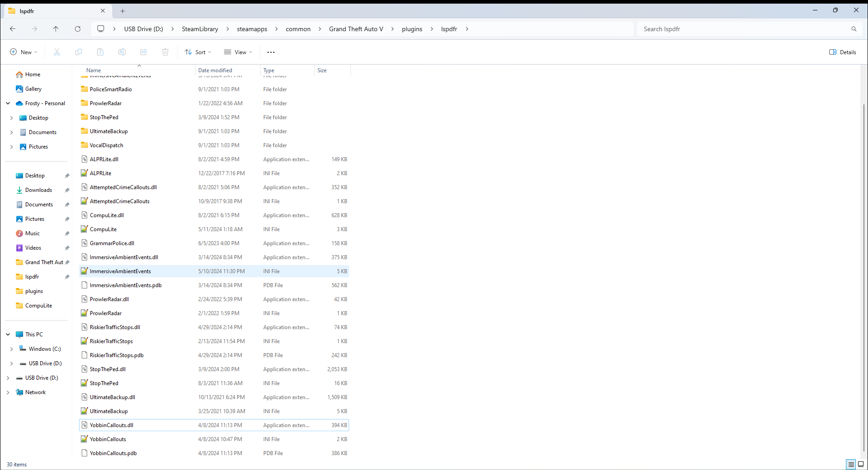The image size is (868, 470).
Task: Open the New item menu
Action: 23,52
